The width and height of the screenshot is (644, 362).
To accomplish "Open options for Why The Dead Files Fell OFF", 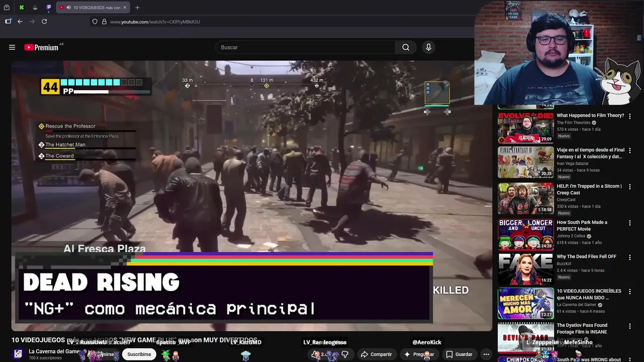I will click(629, 257).
